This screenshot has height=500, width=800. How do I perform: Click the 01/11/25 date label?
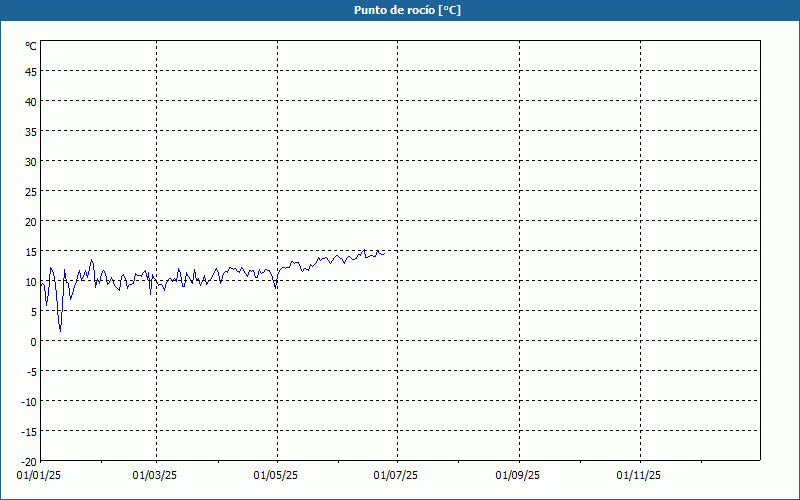click(x=638, y=476)
